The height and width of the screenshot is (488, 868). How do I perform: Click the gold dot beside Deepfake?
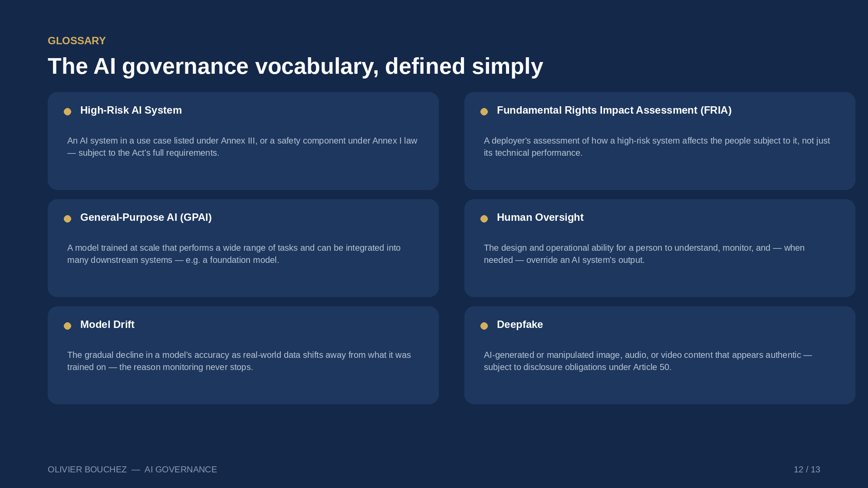484,326
